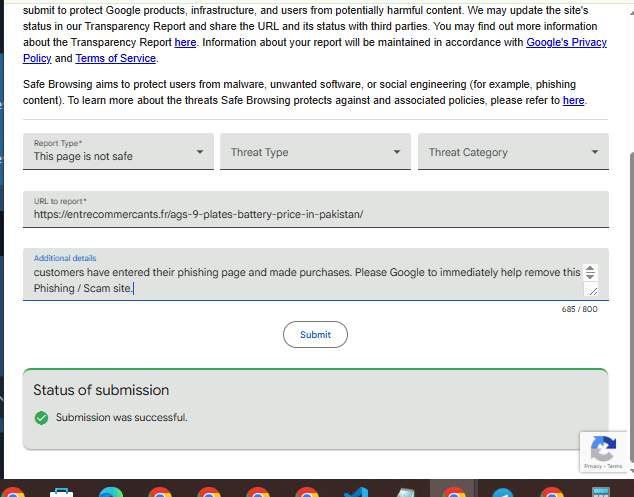
Task: Click the up arrow in Additional details scroller
Action: [590, 269]
